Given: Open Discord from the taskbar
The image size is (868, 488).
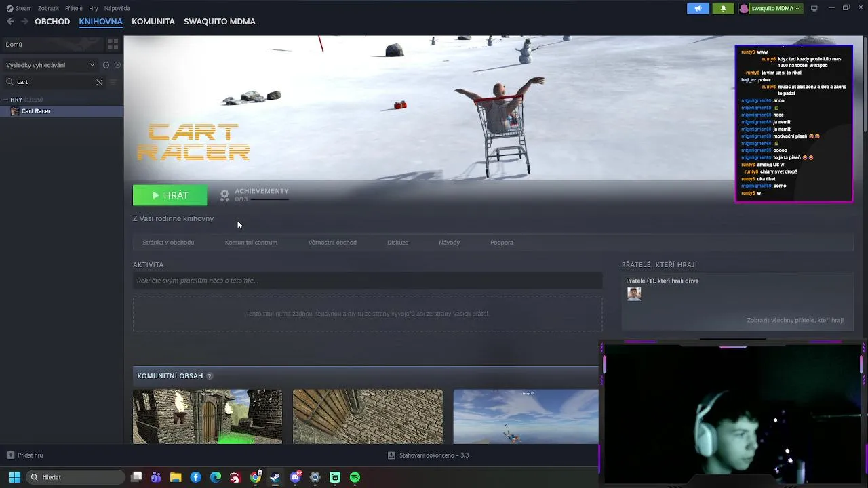Looking at the screenshot, I should point(295,477).
